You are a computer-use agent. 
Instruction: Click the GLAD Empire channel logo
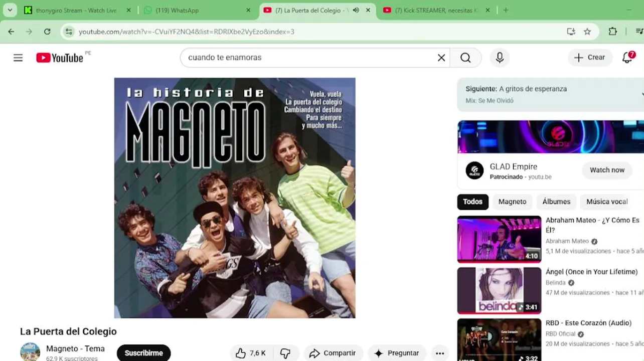point(474,170)
